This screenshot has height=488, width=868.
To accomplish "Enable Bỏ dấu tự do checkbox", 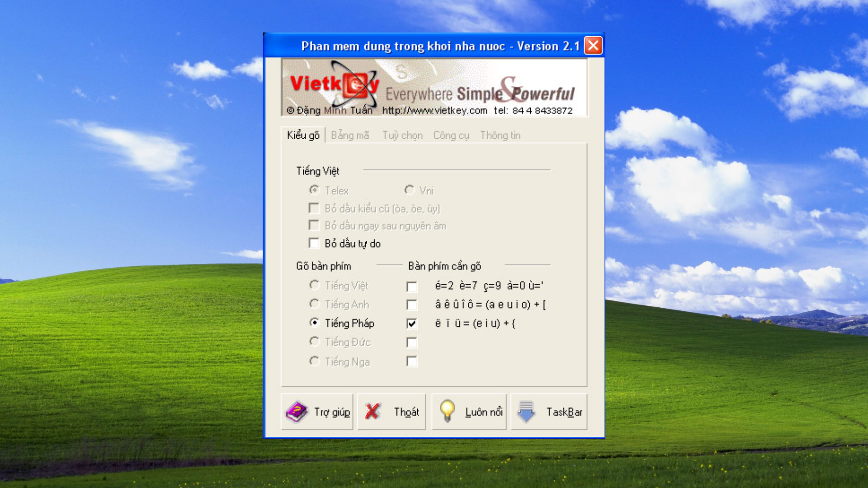I will 314,243.
